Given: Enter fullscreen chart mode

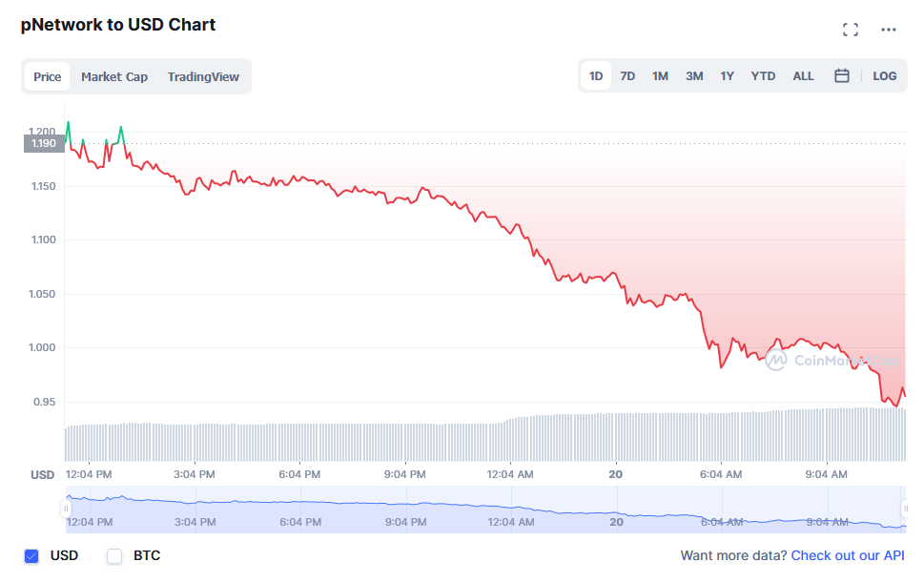Looking at the screenshot, I should (x=851, y=30).
